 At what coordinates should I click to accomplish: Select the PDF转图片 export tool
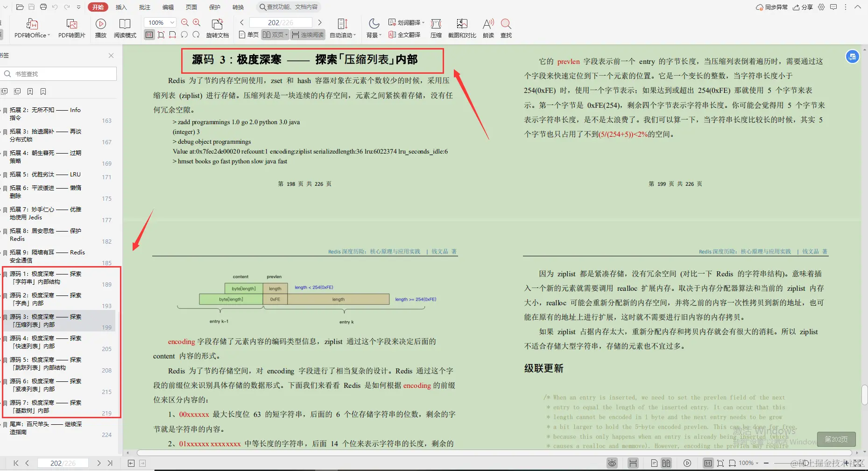click(71, 28)
